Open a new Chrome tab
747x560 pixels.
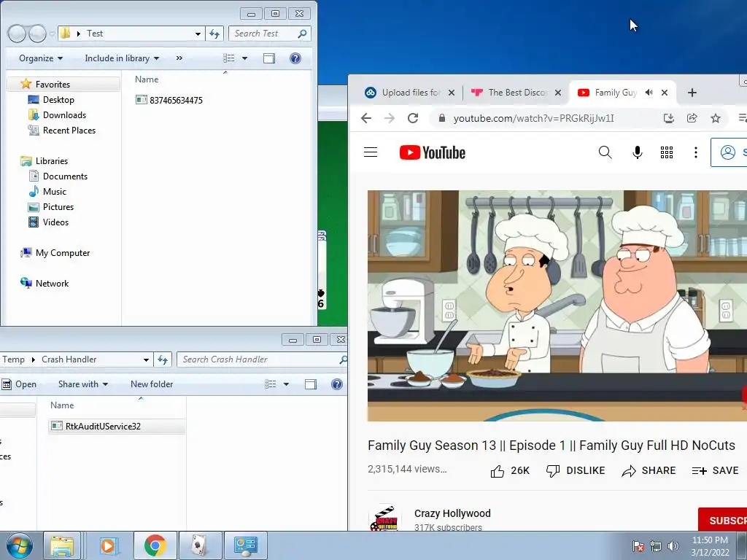click(x=692, y=93)
